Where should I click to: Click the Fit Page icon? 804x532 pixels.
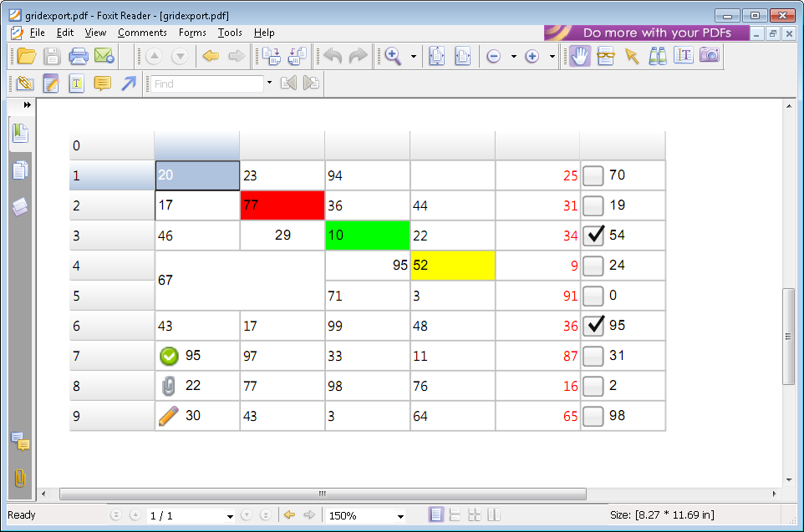click(x=437, y=56)
